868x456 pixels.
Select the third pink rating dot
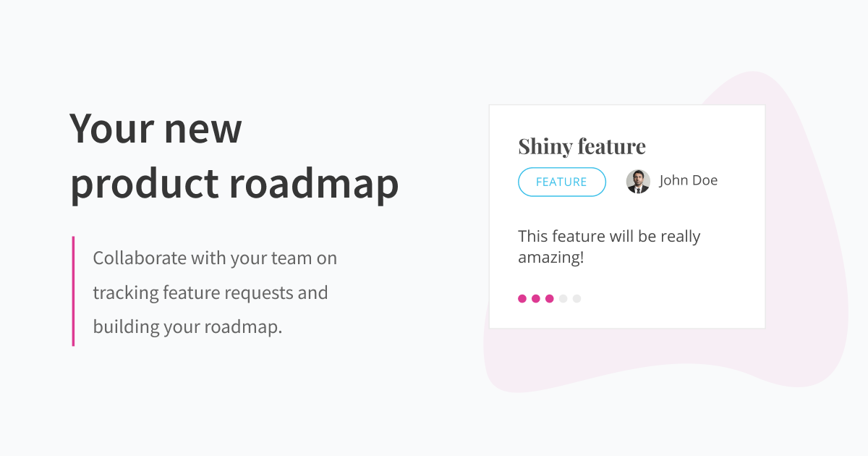tap(550, 298)
